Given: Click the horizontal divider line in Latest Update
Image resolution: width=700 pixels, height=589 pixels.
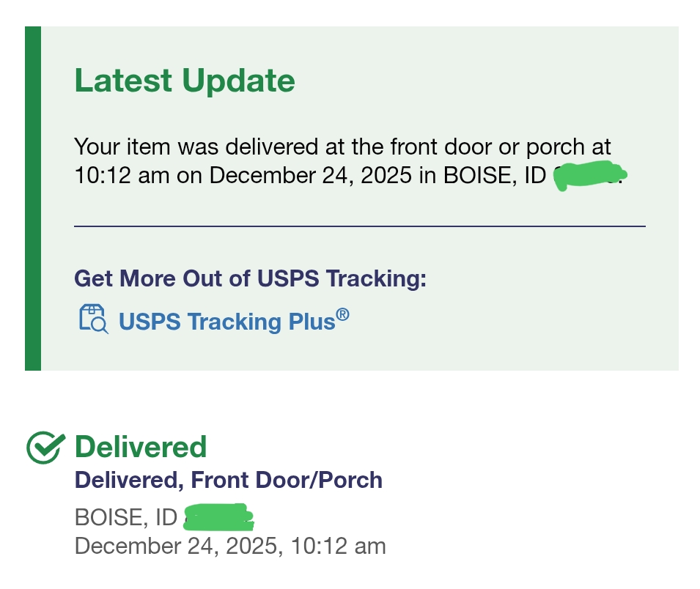Looking at the screenshot, I should click(359, 227).
